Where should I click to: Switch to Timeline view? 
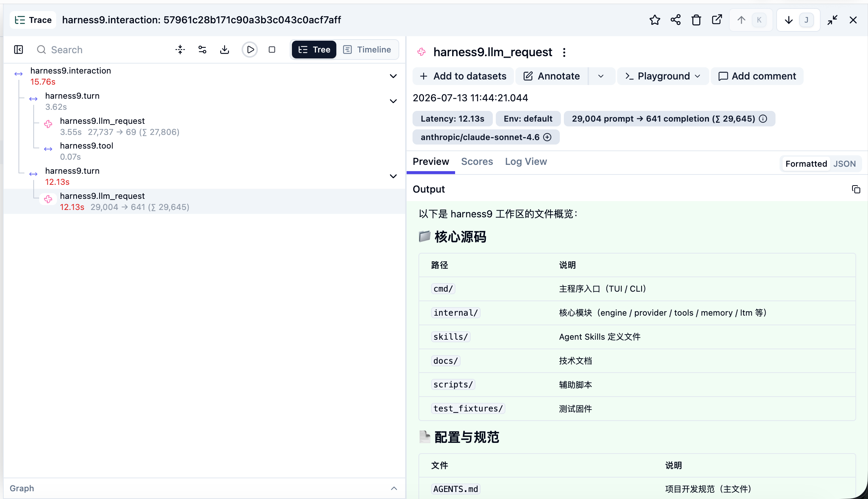pyautogui.click(x=367, y=50)
